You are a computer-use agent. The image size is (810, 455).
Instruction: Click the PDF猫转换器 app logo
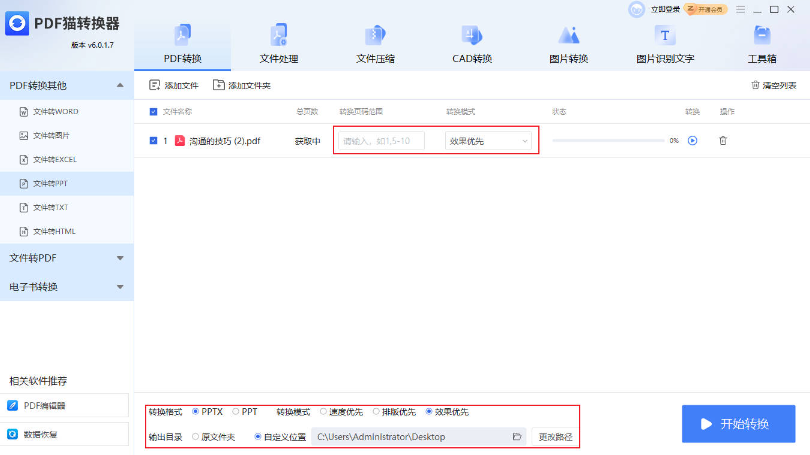(x=17, y=23)
